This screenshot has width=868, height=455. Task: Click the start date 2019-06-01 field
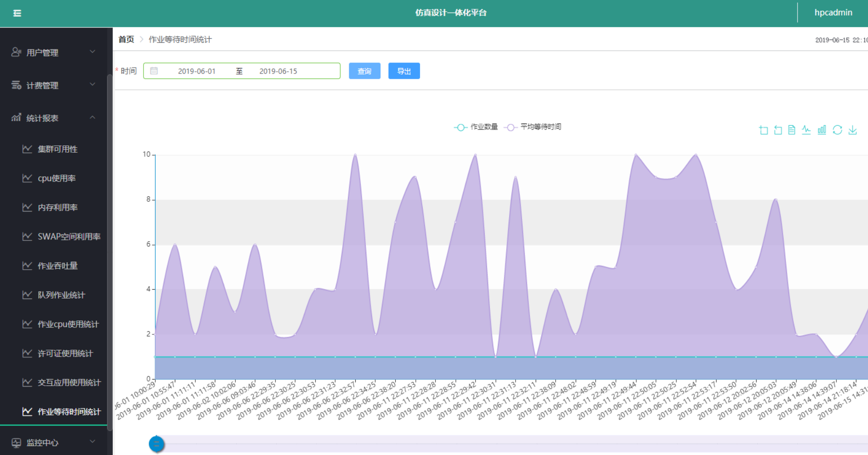(197, 71)
